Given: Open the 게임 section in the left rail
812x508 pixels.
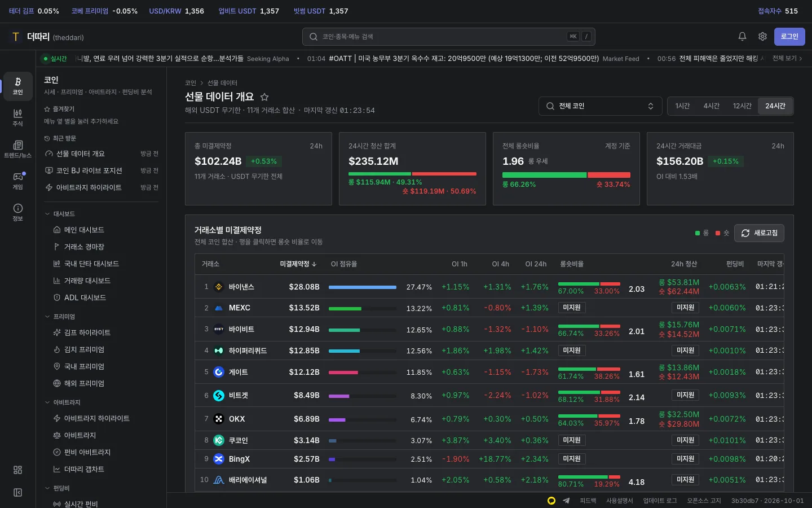Looking at the screenshot, I should [17, 181].
